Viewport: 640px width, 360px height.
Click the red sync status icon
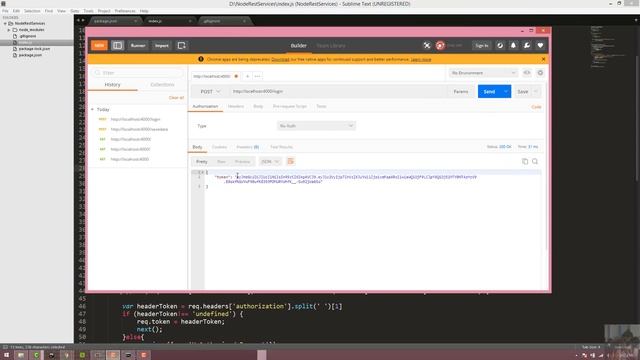[440, 45]
